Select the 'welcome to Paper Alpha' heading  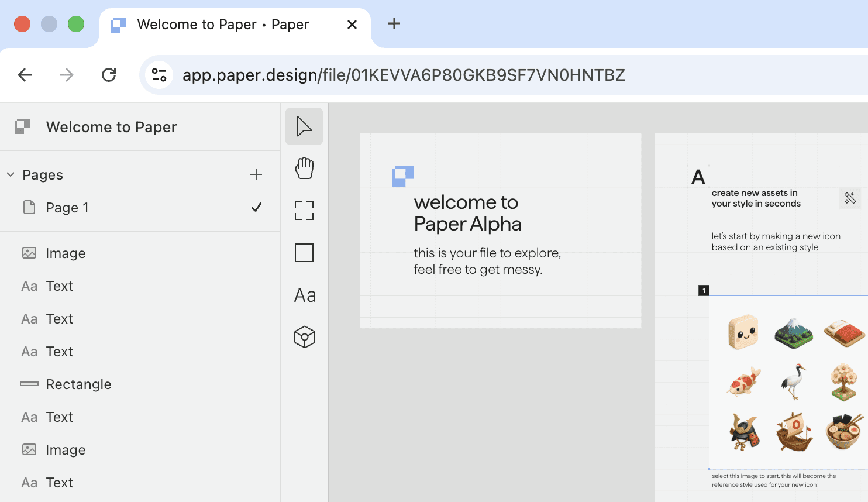[467, 213]
